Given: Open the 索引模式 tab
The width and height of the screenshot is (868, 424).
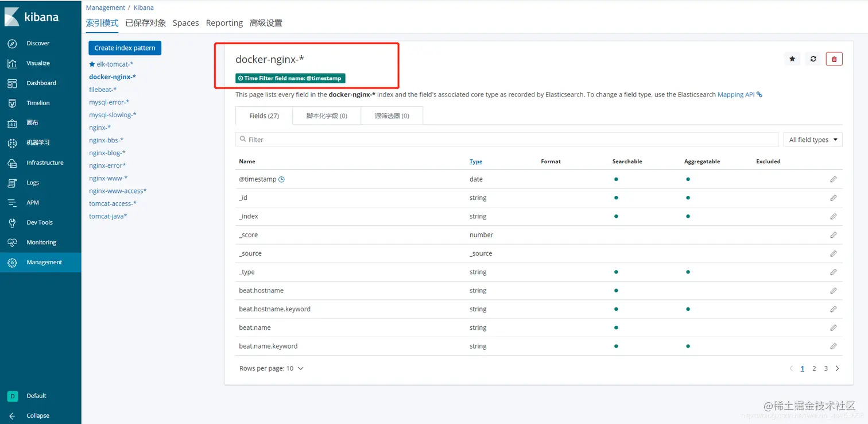Looking at the screenshot, I should (x=102, y=23).
